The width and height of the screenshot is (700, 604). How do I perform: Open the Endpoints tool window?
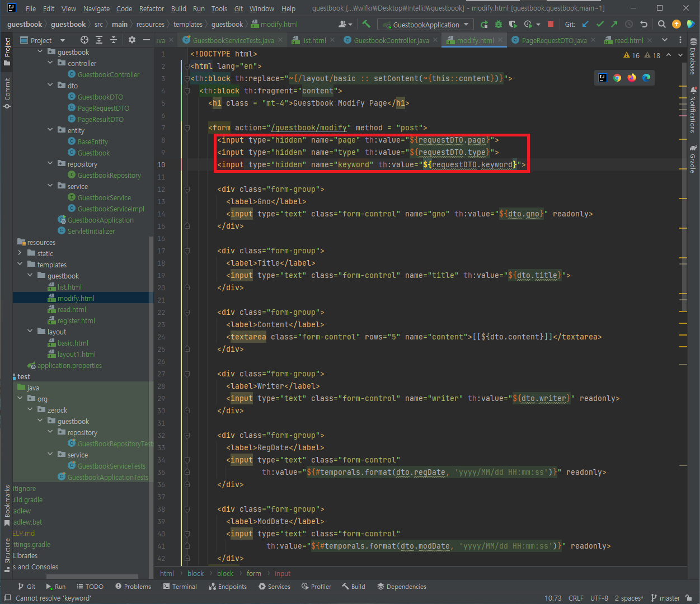(228, 587)
